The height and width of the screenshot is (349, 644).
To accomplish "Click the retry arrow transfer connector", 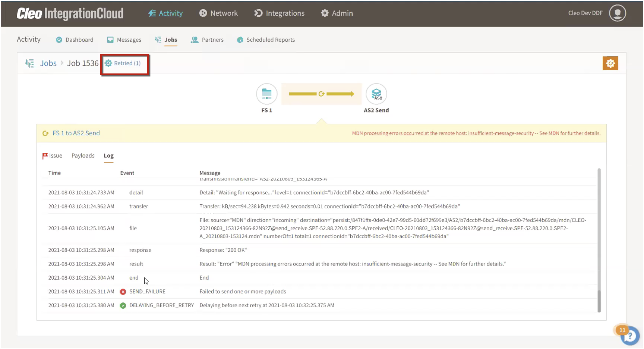I will pyautogui.click(x=321, y=94).
